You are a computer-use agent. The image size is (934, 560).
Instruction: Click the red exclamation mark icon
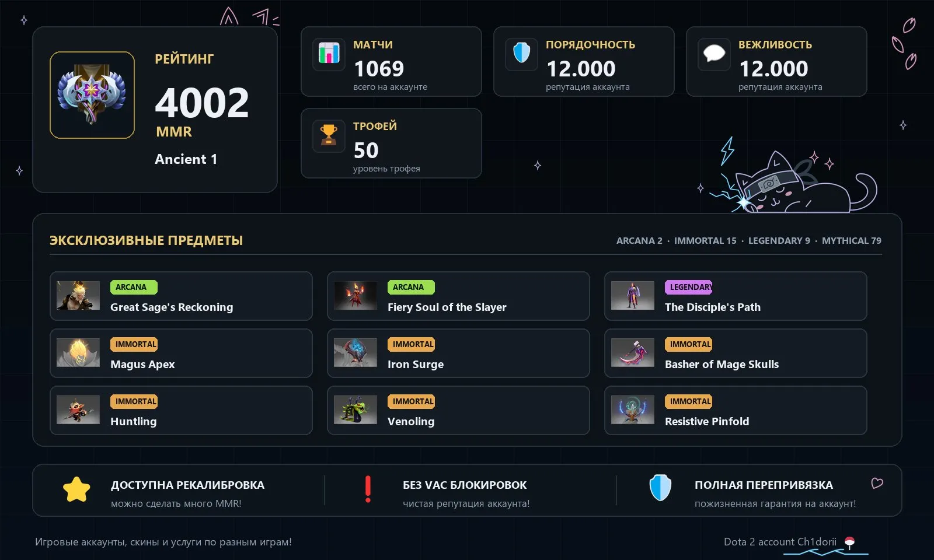click(368, 489)
